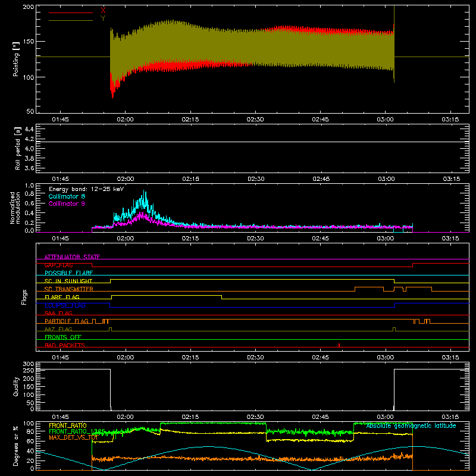476x476 pixels.
Task: Click the 03:15 time label under the Pointing plot
Action: (450, 120)
